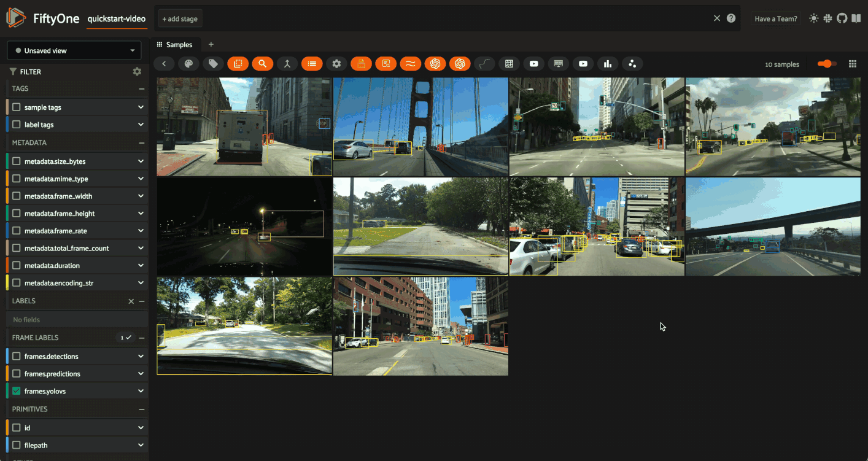Check the sample tags checkbox
Screen dimensions: 868x461
(17, 107)
